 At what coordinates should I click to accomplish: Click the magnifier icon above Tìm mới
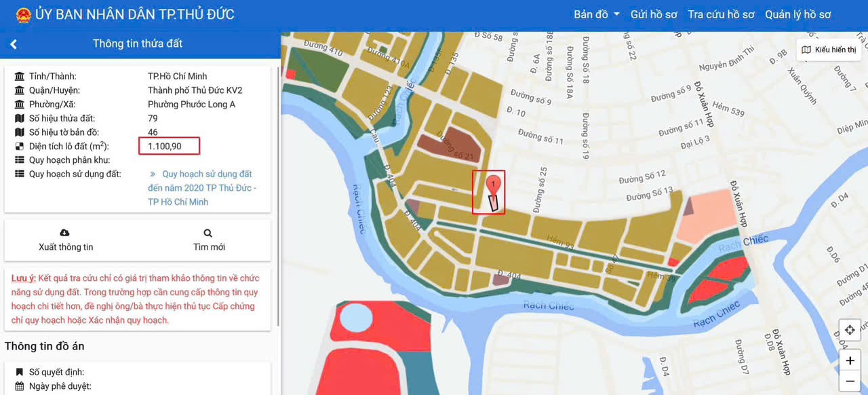(x=208, y=233)
